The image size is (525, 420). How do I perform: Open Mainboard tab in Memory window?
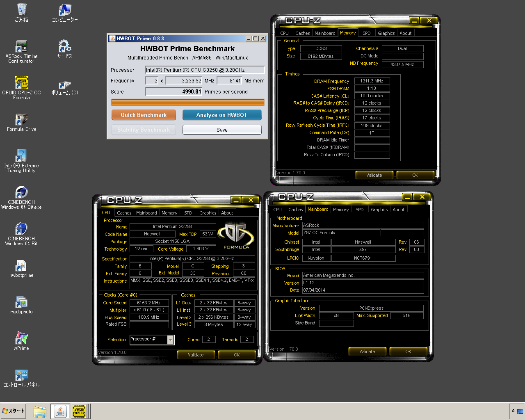tap(325, 33)
